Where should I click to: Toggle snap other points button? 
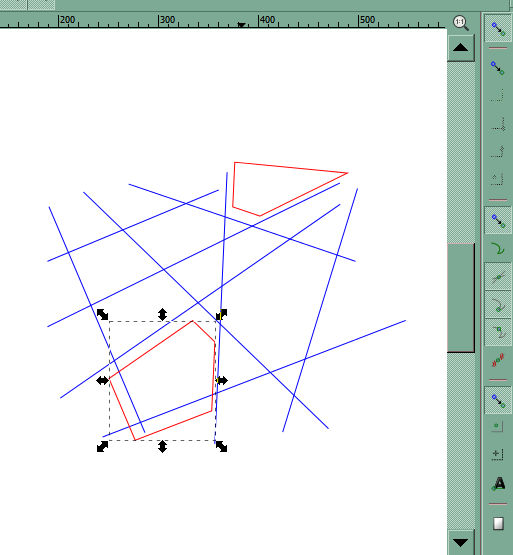click(x=498, y=400)
